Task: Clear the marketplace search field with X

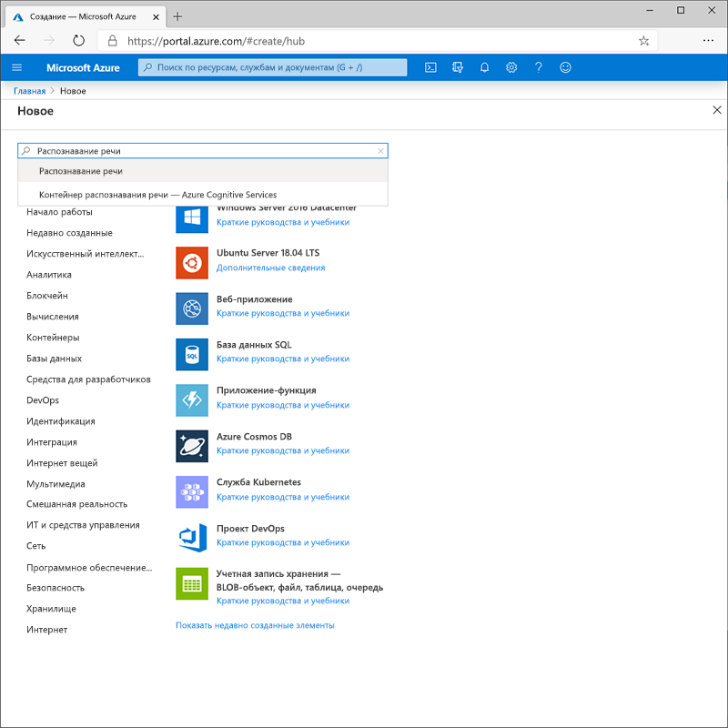Action: point(380,151)
